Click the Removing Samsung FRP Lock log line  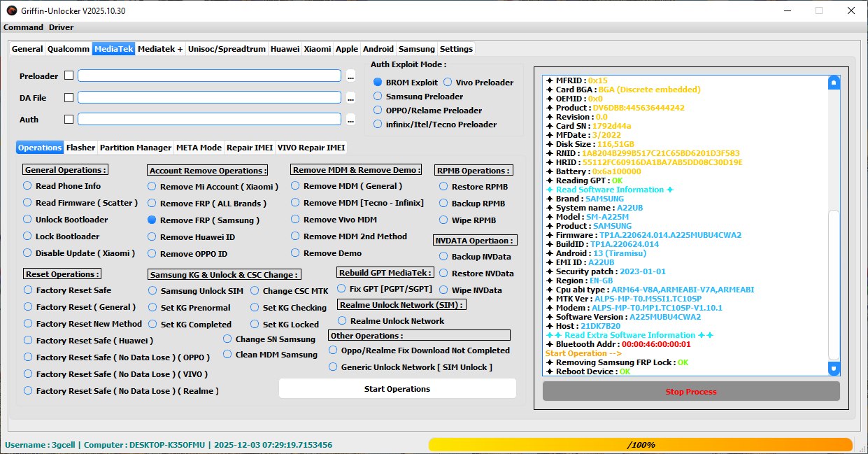pos(617,362)
